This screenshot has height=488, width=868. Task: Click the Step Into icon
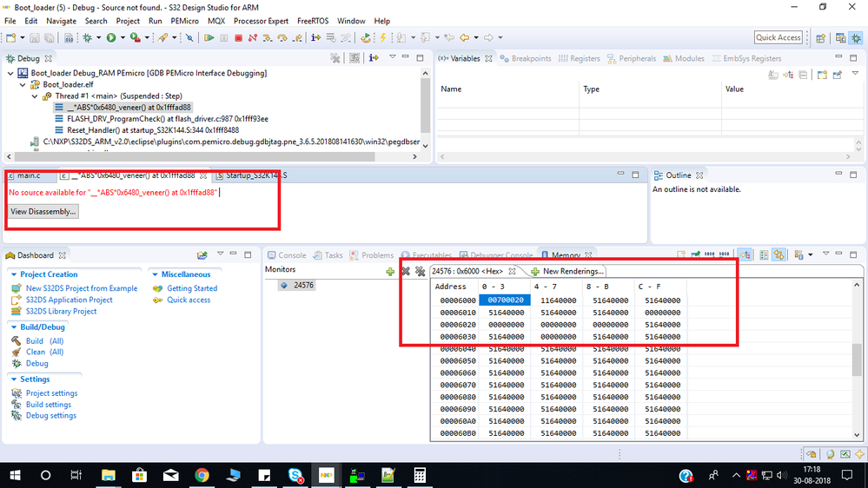[x=268, y=37]
